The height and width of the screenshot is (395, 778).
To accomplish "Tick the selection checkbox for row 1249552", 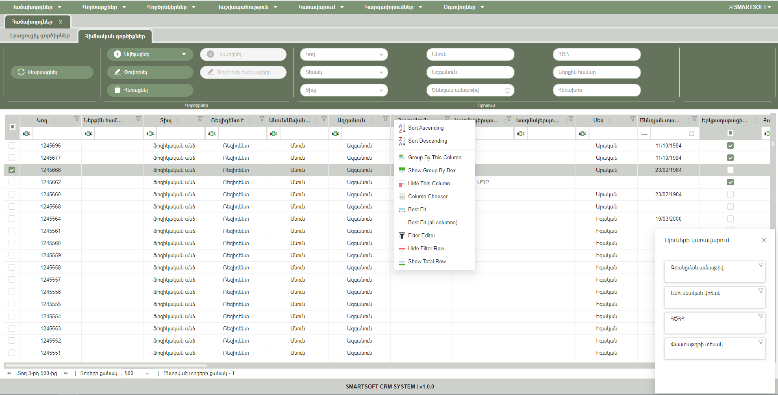I will click(12, 340).
